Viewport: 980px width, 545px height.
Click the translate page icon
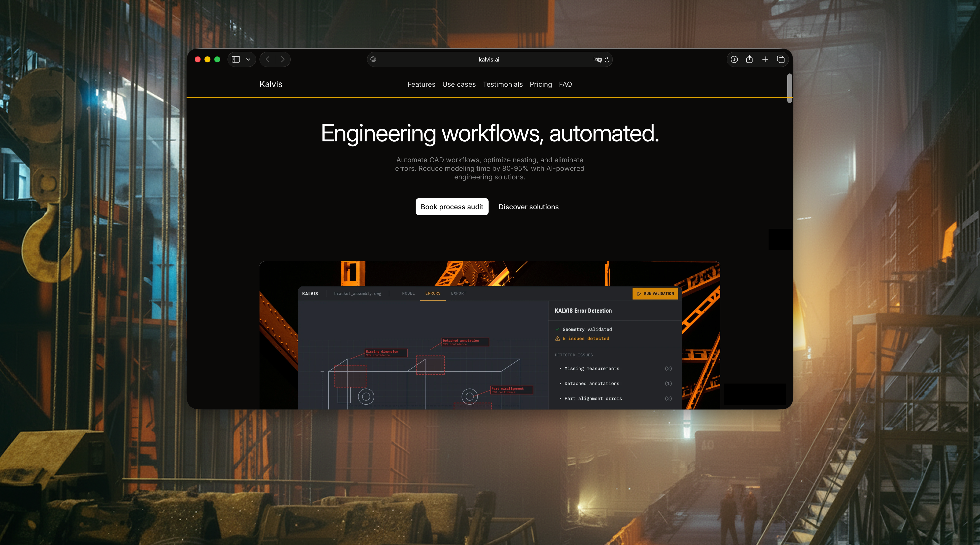tap(597, 59)
